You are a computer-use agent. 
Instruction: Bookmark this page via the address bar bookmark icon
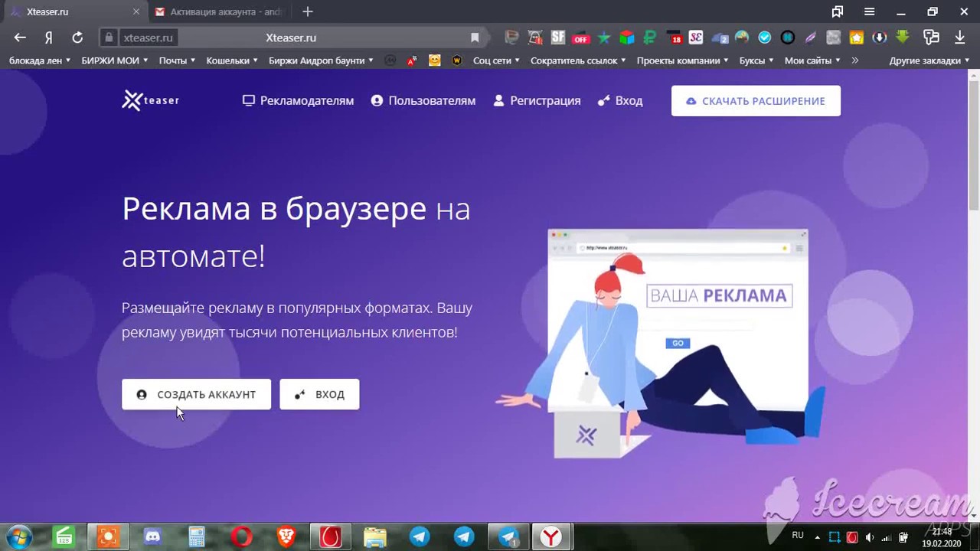click(x=475, y=37)
